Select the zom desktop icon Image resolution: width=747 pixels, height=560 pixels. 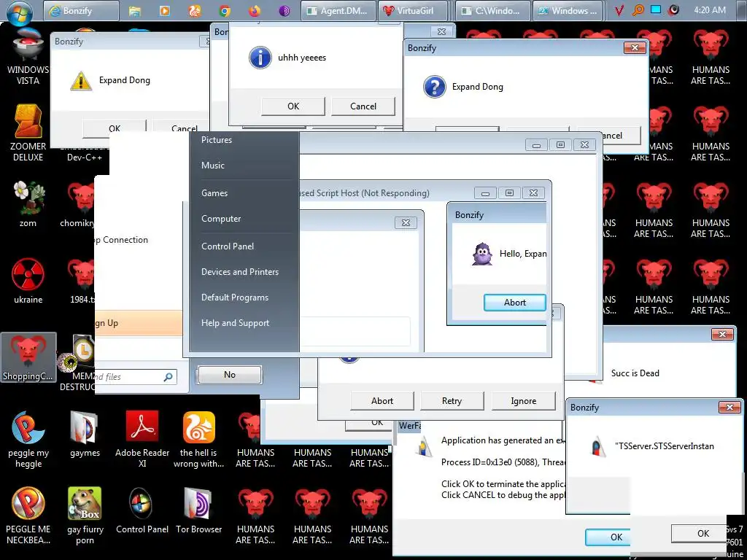[28, 204]
